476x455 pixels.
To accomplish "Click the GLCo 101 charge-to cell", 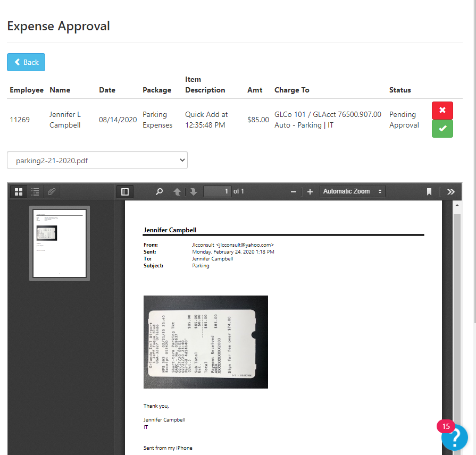I will pyautogui.click(x=328, y=120).
